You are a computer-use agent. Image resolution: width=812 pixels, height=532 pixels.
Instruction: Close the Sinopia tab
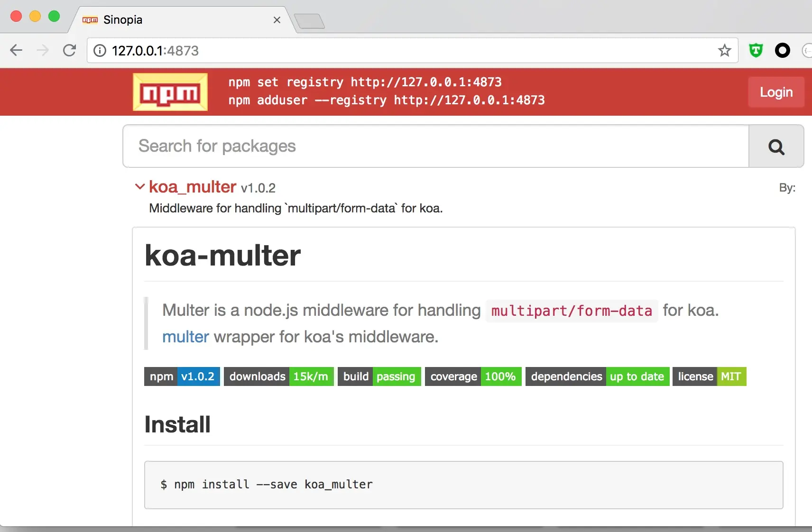277,20
